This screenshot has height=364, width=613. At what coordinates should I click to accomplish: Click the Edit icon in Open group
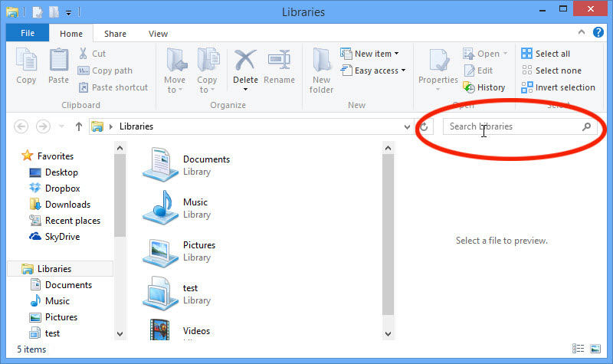pyautogui.click(x=469, y=71)
